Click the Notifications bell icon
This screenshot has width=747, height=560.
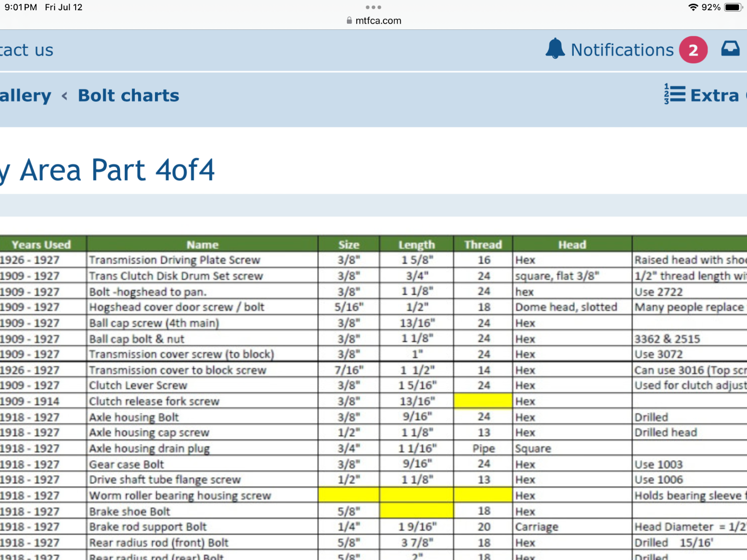pyautogui.click(x=555, y=49)
